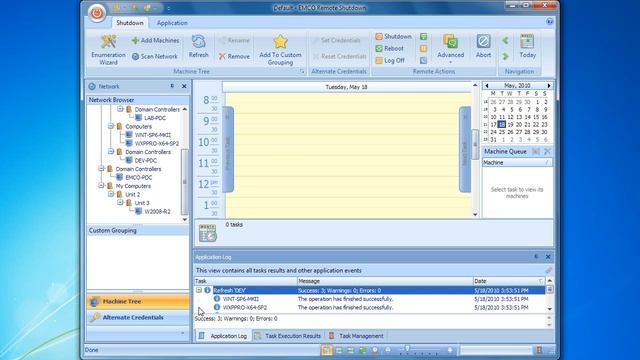640x360 pixels.
Task: Click the Reboot remote action
Action: coord(389,48)
